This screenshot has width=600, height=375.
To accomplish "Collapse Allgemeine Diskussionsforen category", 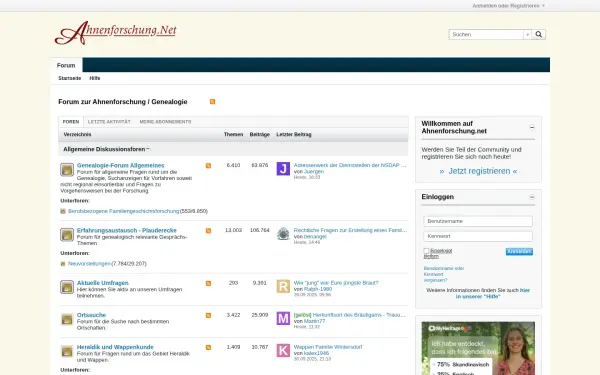I will (148, 149).
